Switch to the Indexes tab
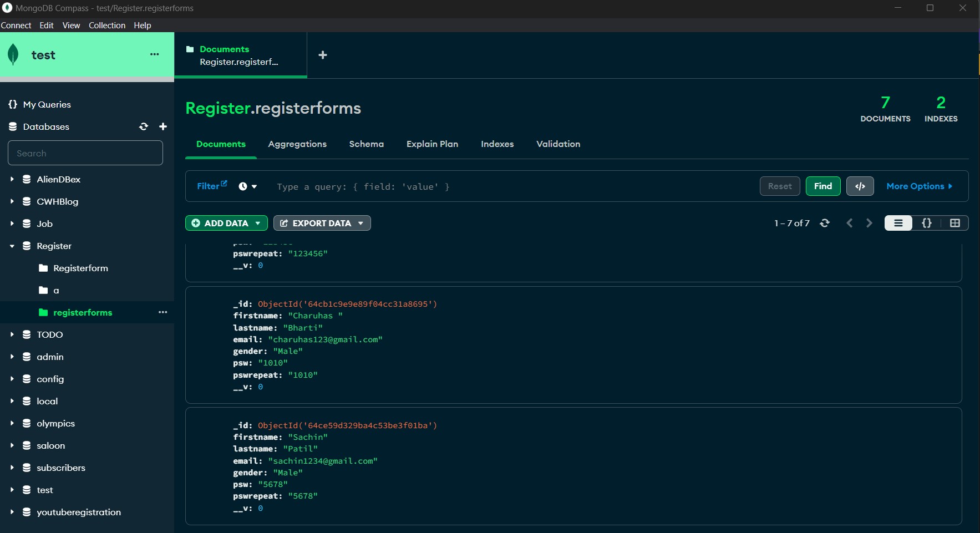The width and height of the screenshot is (980, 533). click(497, 144)
